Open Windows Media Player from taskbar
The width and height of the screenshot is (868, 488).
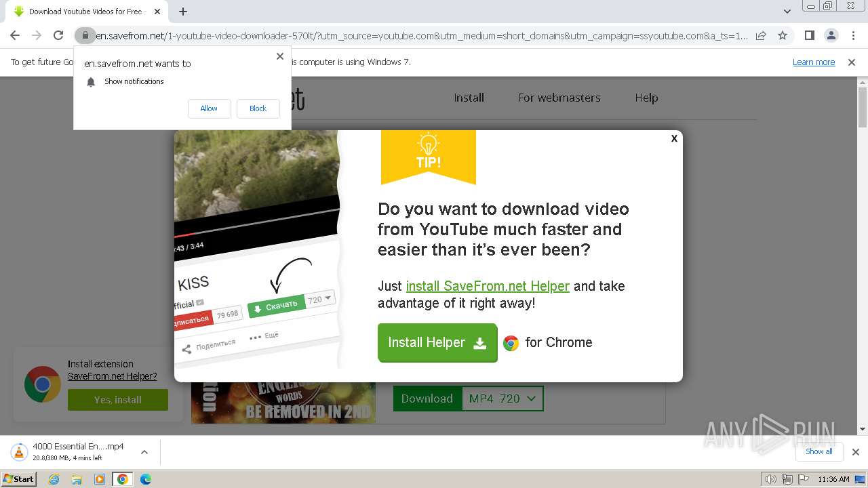(100, 479)
